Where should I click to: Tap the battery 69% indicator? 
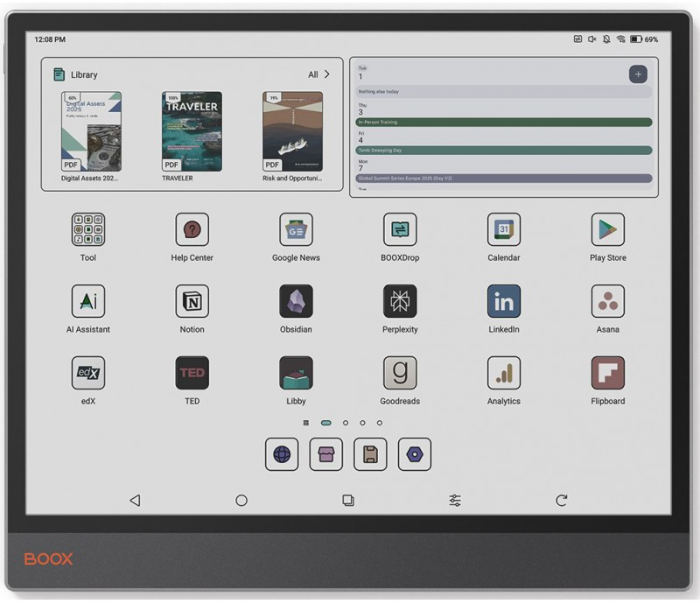tap(644, 39)
